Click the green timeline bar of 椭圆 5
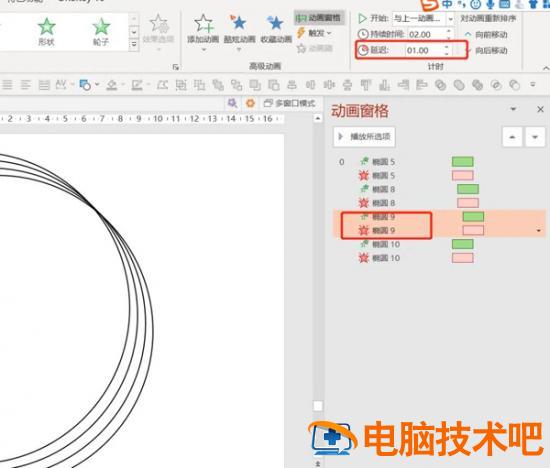 coord(463,162)
